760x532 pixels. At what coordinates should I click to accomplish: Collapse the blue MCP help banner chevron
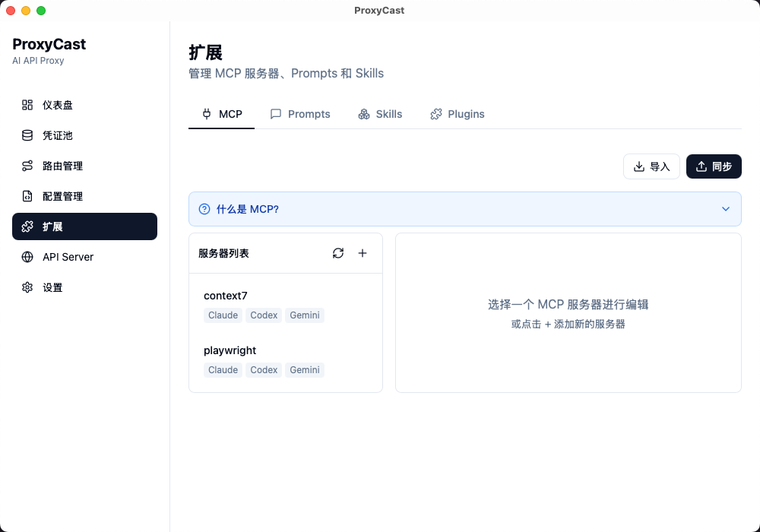[725, 208]
